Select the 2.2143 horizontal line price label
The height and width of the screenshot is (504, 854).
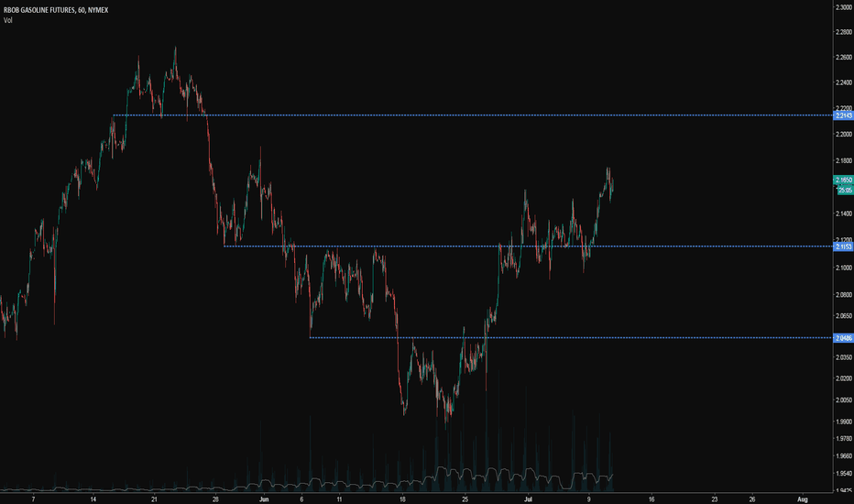click(x=843, y=115)
